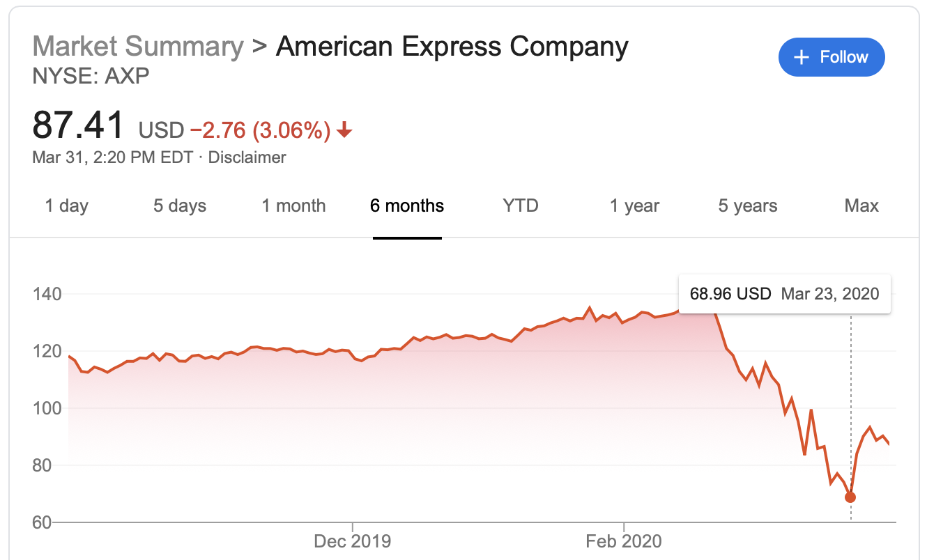This screenshot has height=560, width=927.
Task: Switch to the 5 years range
Action: [x=747, y=205]
